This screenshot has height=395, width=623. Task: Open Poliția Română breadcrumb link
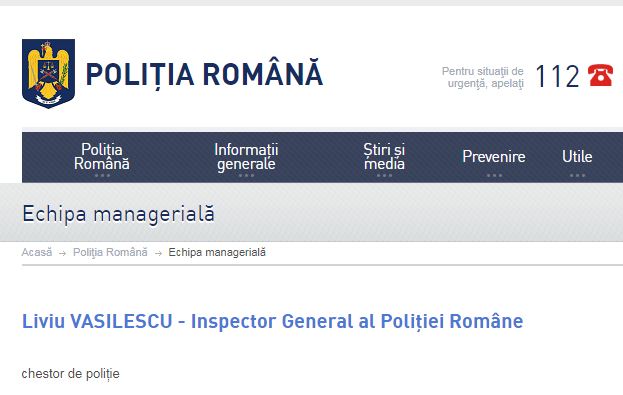[110, 252]
